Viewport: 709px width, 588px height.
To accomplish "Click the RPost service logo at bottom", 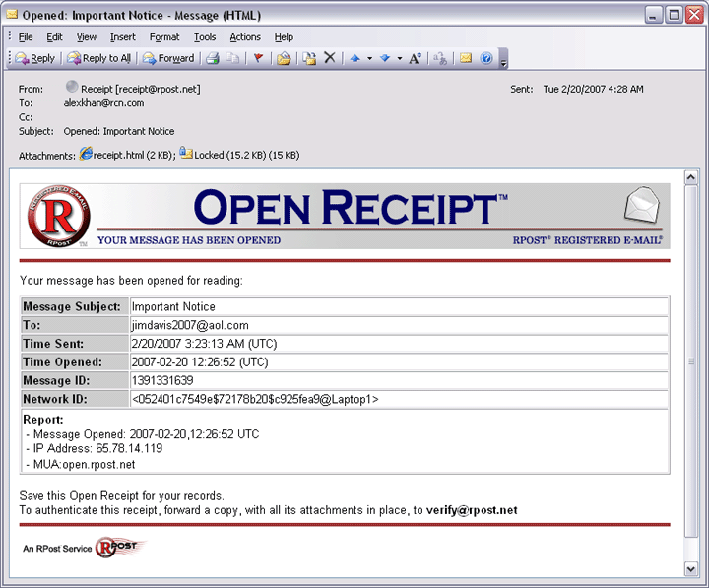I will pyautogui.click(x=120, y=547).
